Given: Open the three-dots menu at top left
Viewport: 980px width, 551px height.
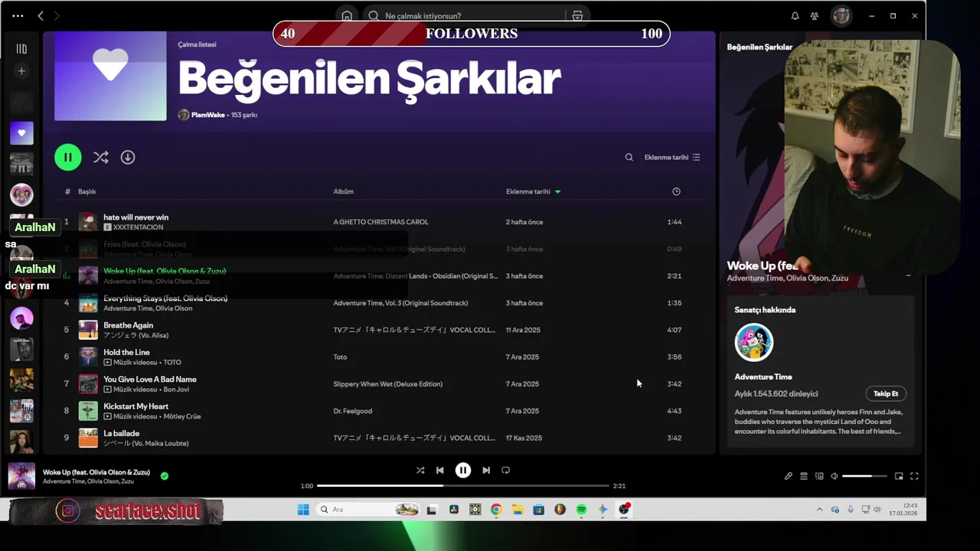Looking at the screenshot, I should 18,16.
